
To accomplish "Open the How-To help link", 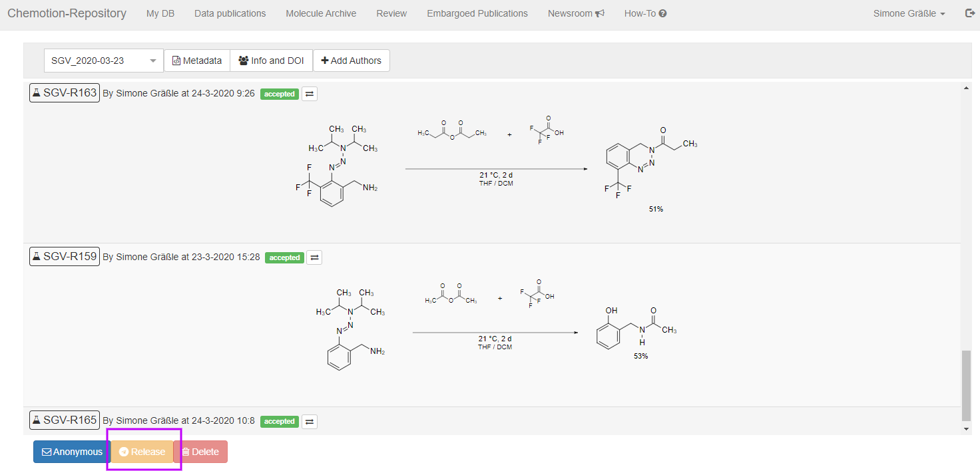I will point(645,13).
